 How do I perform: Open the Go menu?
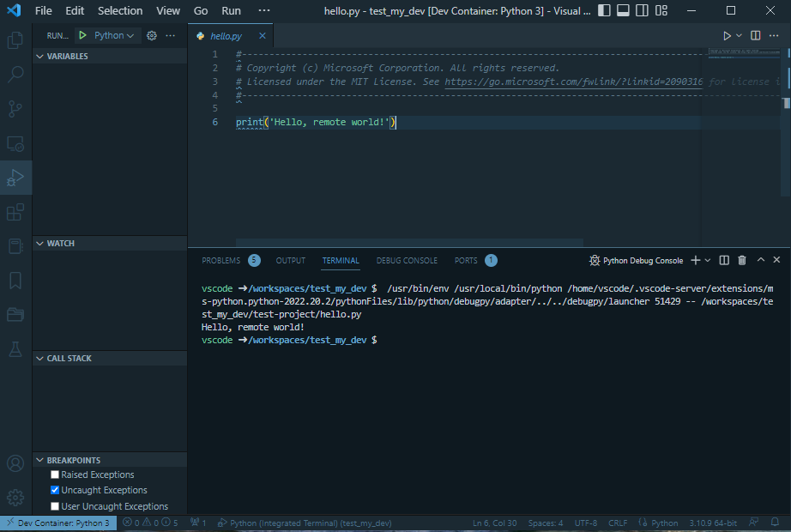201,10
